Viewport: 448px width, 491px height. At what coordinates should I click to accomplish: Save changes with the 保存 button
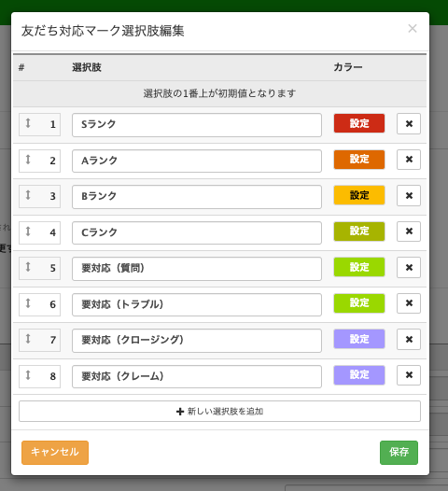pos(399,453)
